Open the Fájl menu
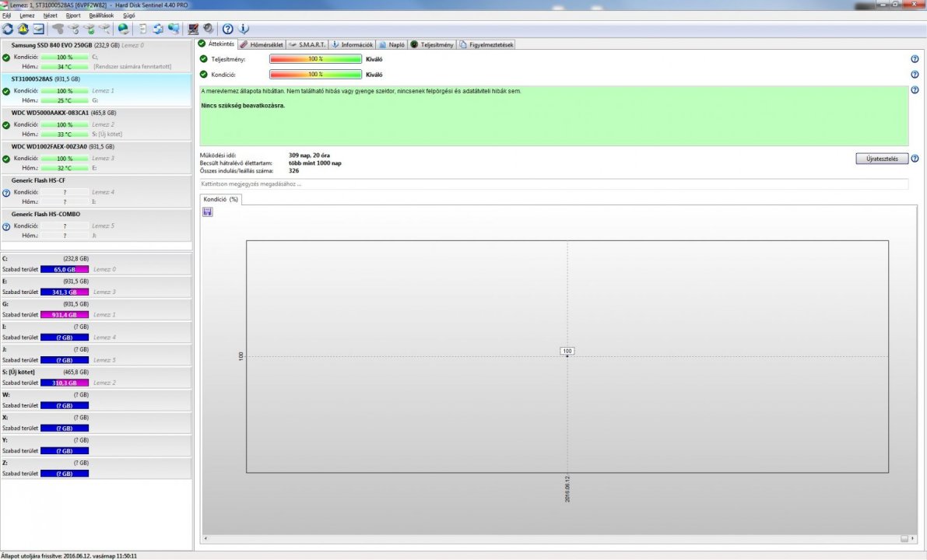Screen dimensions: 927x560 coord(6,16)
